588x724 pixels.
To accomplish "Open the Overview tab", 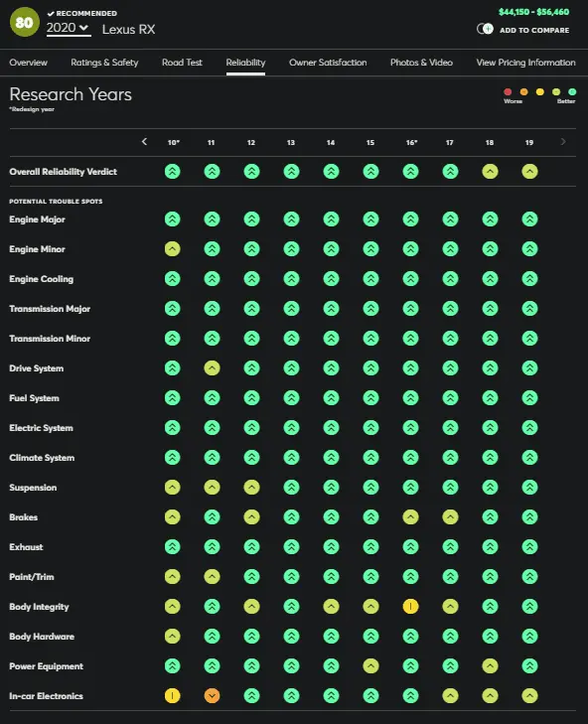I will (x=28, y=63).
